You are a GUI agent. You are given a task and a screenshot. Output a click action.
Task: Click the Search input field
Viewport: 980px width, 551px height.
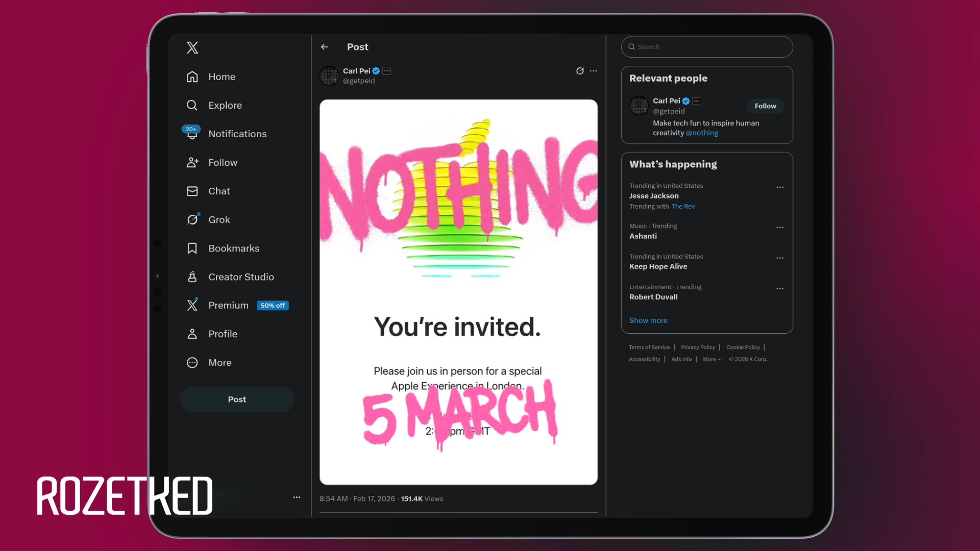tap(707, 47)
